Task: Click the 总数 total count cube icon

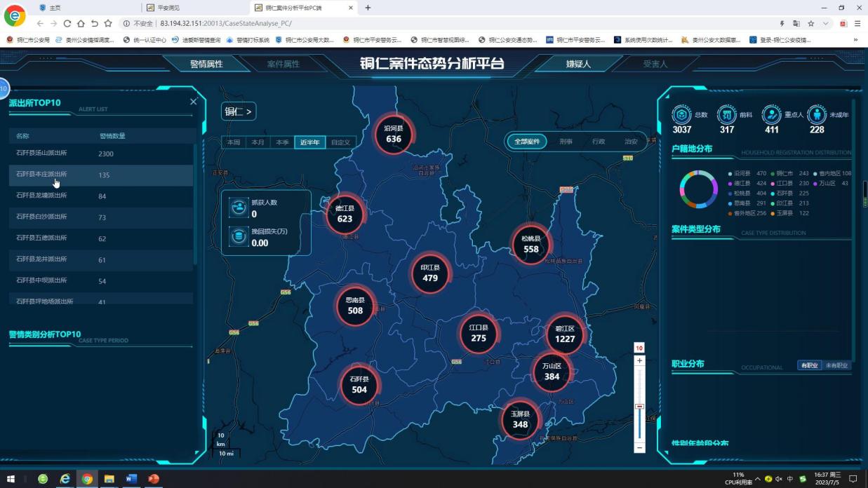Action: (681, 114)
